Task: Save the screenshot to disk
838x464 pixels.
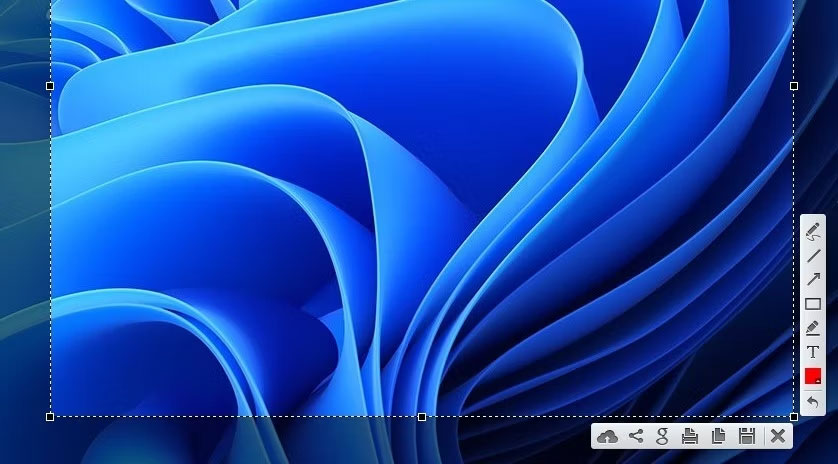Action: [x=747, y=436]
